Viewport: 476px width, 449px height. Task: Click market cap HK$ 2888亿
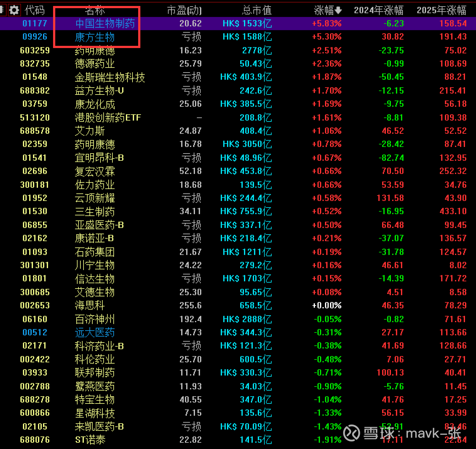click(x=247, y=319)
